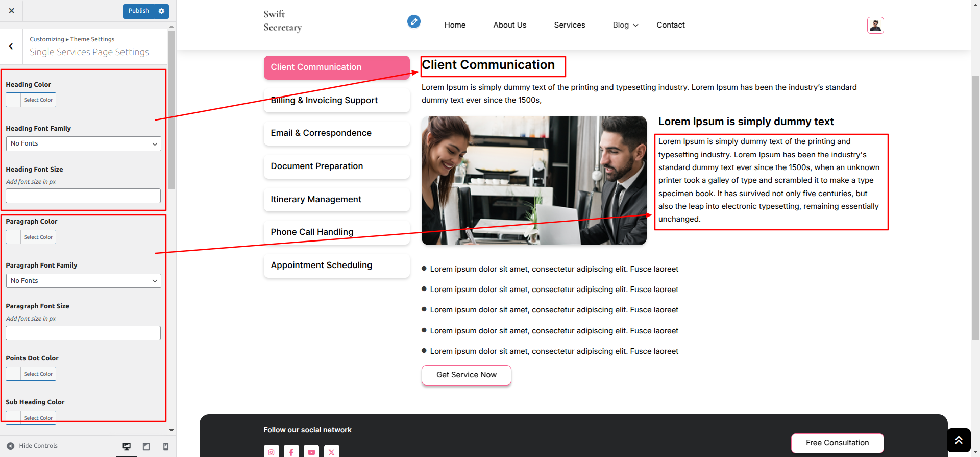
Task: Click the Get Service Now button
Action: [x=466, y=375]
